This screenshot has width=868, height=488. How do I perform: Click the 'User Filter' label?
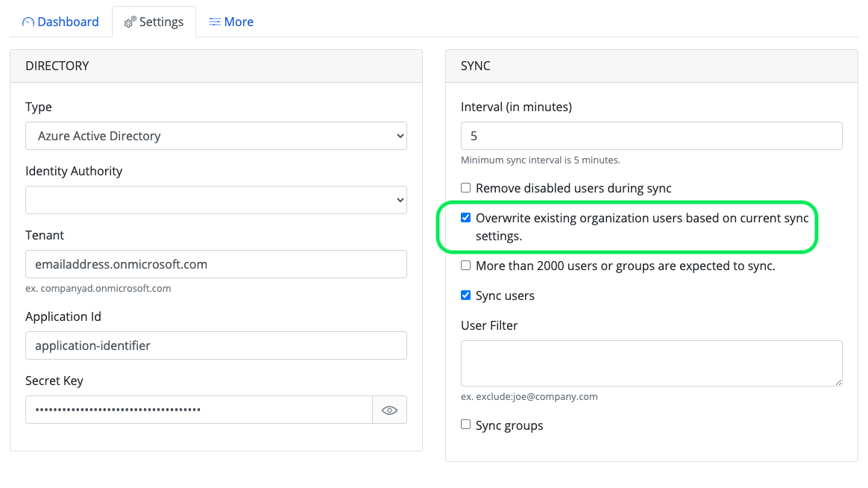coord(489,325)
